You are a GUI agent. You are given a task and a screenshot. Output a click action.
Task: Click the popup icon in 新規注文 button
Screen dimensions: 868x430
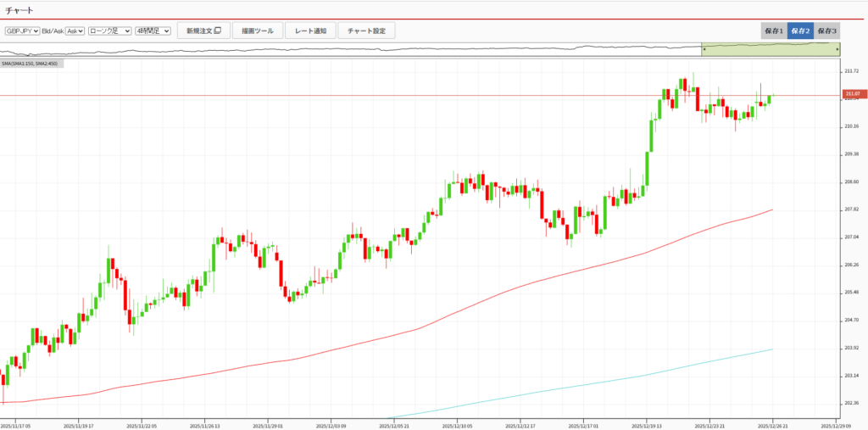[218, 31]
